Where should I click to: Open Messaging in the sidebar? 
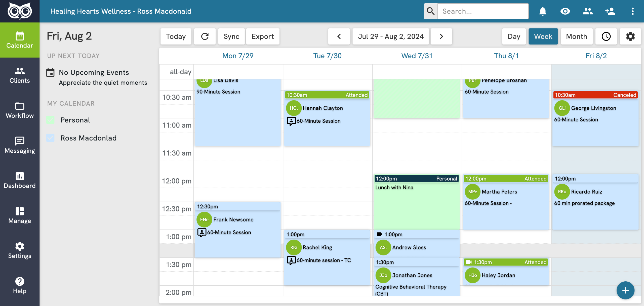(20, 145)
